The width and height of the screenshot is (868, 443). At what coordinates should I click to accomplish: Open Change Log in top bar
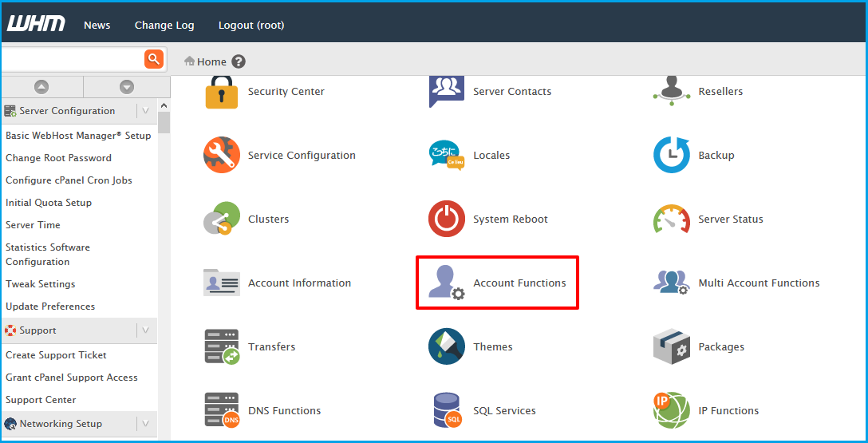(164, 25)
